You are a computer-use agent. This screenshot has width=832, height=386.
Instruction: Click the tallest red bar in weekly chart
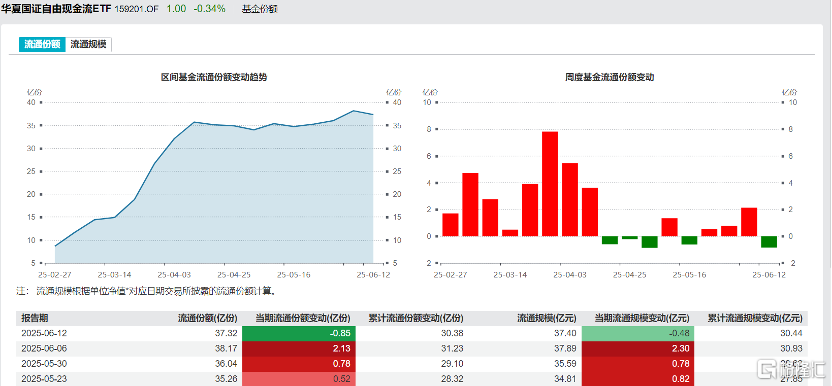point(550,184)
